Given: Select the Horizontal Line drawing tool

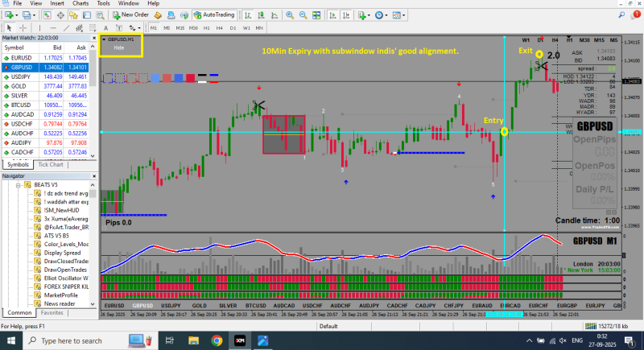Looking at the screenshot, I should (53, 28).
